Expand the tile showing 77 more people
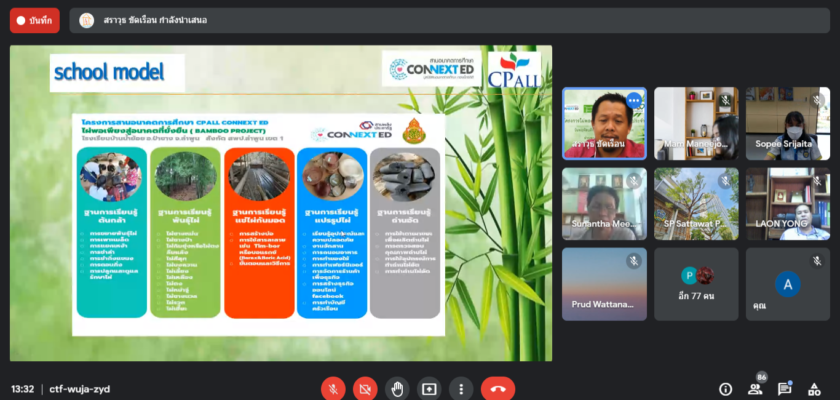This screenshot has width=840, height=400. pyautogui.click(x=696, y=284)
